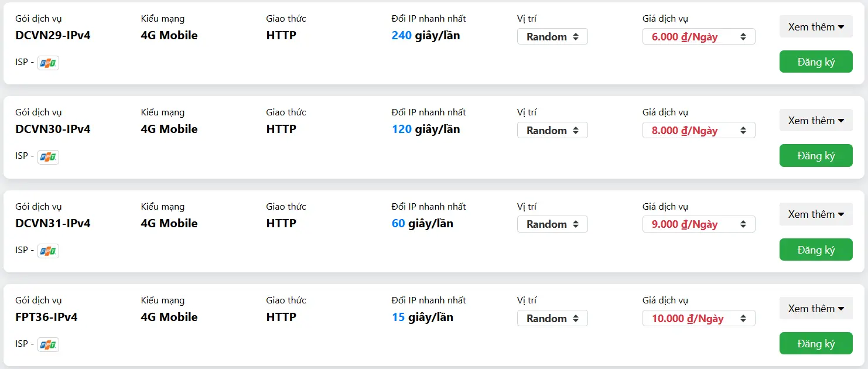Open the Random location dropdown for DCVN29-IPv4
The width and height of the screenshot is (868, 369).
(552, 36)
